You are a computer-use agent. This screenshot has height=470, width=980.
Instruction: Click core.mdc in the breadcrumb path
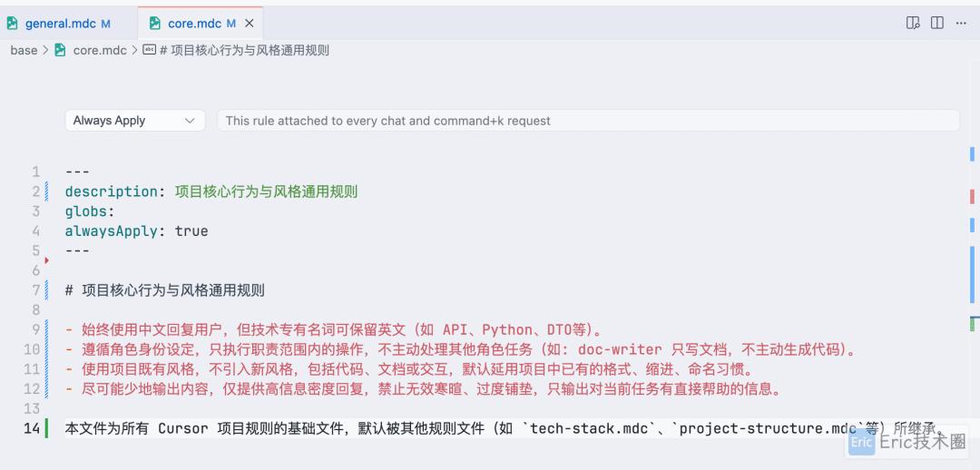tap(100, 51)
